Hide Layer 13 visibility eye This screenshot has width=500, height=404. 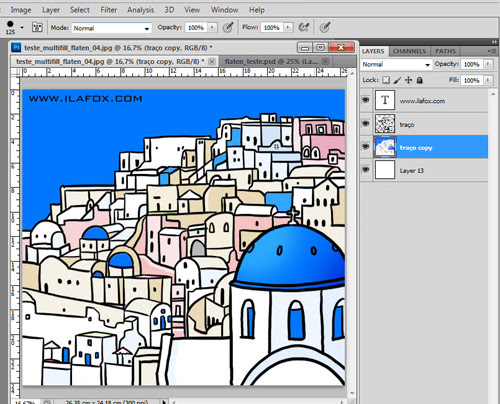(x=366, y=169)
